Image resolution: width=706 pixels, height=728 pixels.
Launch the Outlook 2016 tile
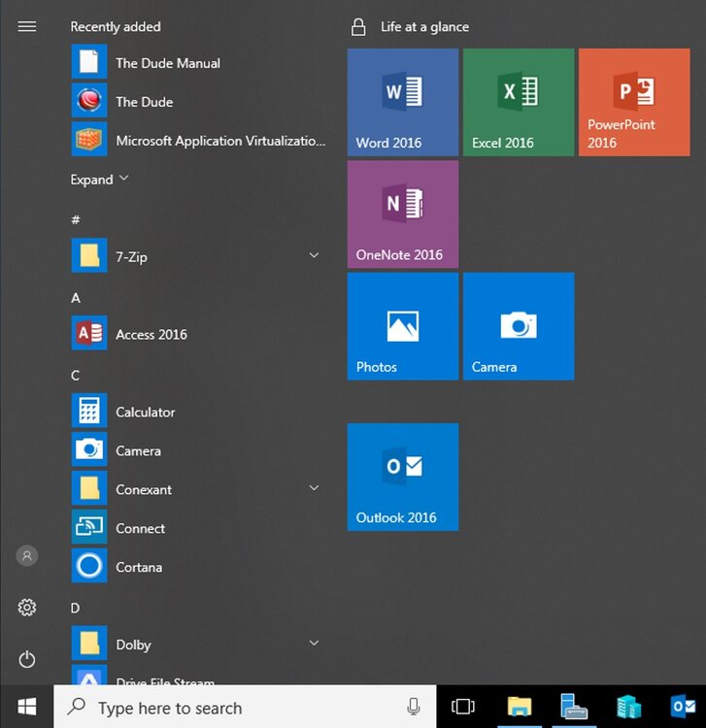pyautogui.click(x=403, y=477)
